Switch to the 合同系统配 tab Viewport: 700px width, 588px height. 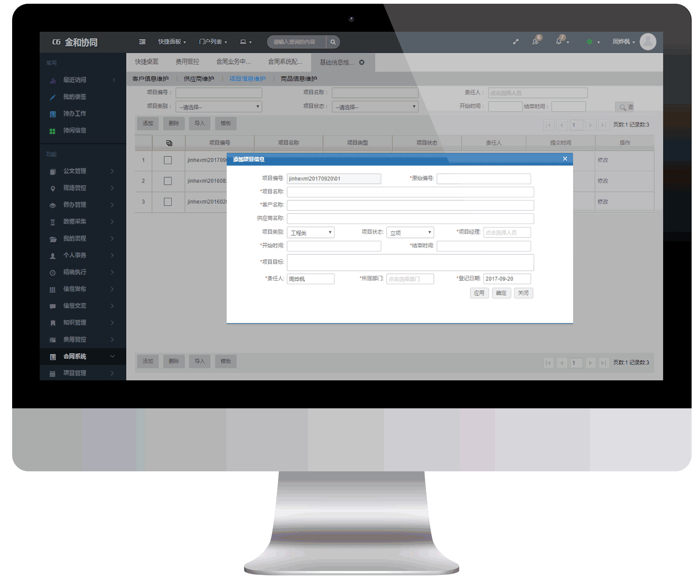[x=285, y=62]
